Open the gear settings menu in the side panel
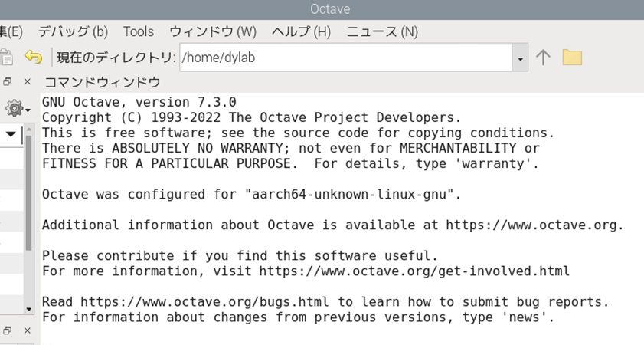 16,109
